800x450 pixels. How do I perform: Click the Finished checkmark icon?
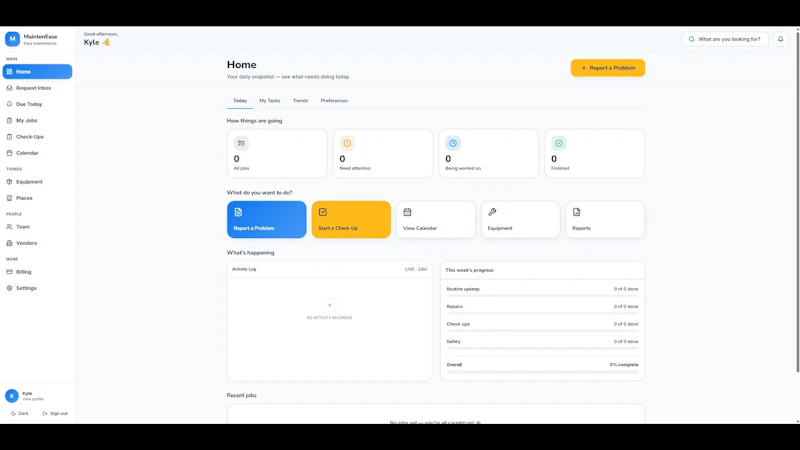point(559,143)
